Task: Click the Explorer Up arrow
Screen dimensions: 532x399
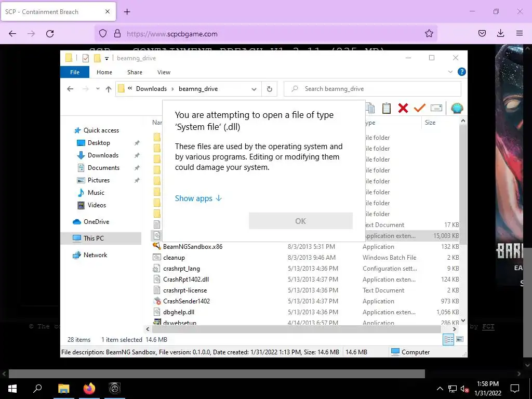Action: (x=108, y=89)
